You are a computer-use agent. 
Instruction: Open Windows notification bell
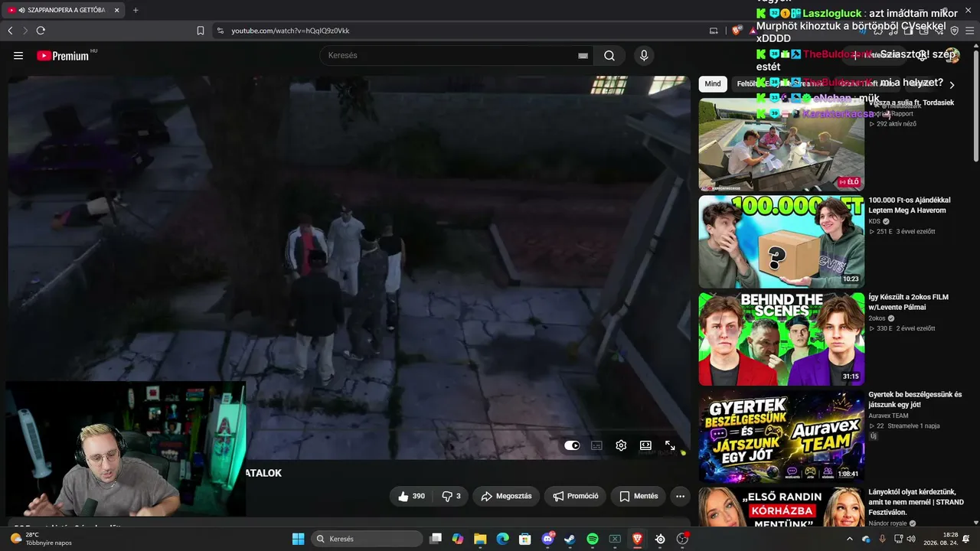click(966, 539)
